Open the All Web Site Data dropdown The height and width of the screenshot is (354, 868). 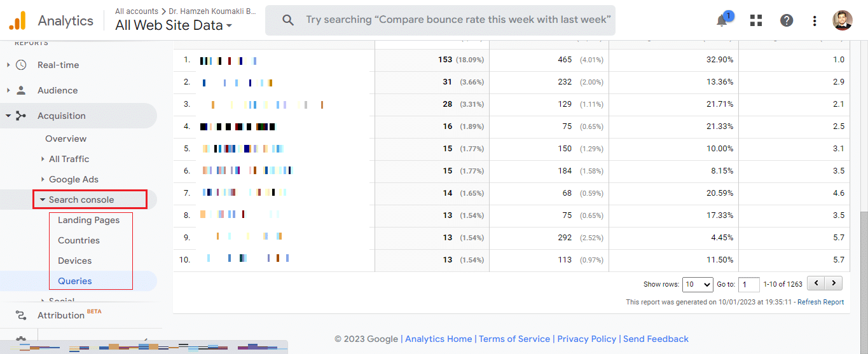[174, 25]
